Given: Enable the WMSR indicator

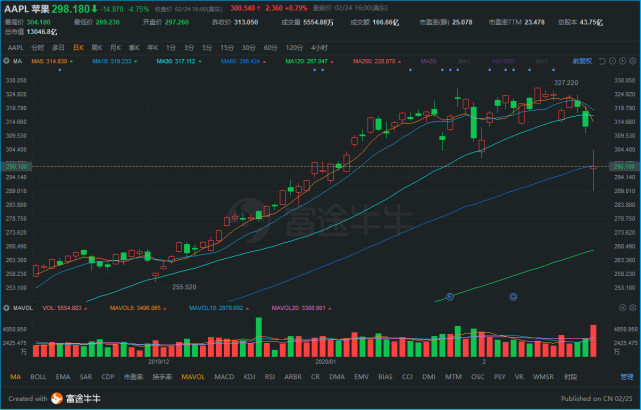Looking at the screenshot, I should (x=543, y=377).
